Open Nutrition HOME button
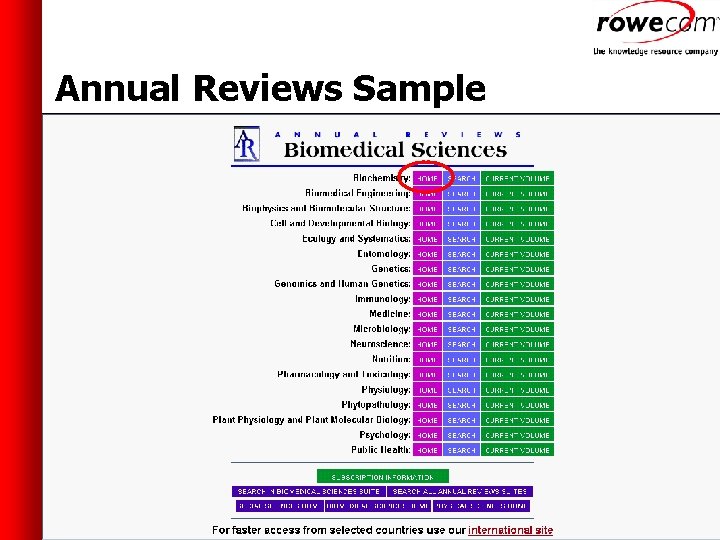 [x=427, y=360]
